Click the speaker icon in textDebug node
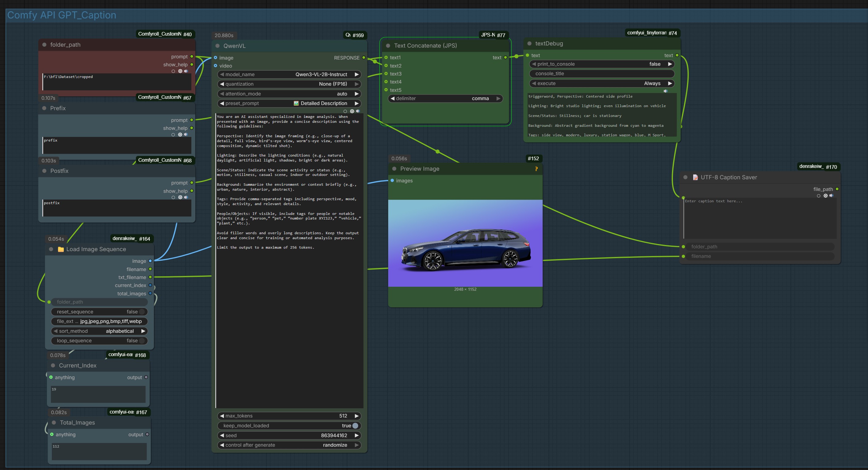The image size is (868, 470). (x=666, y=91)
